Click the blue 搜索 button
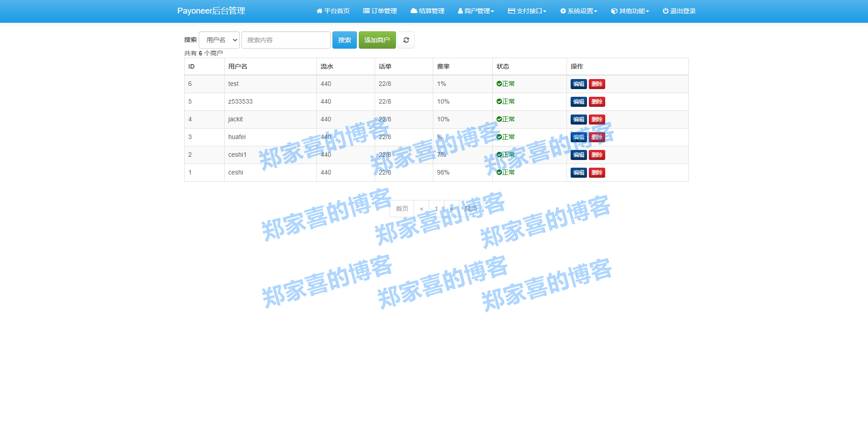 pos(345,40)
